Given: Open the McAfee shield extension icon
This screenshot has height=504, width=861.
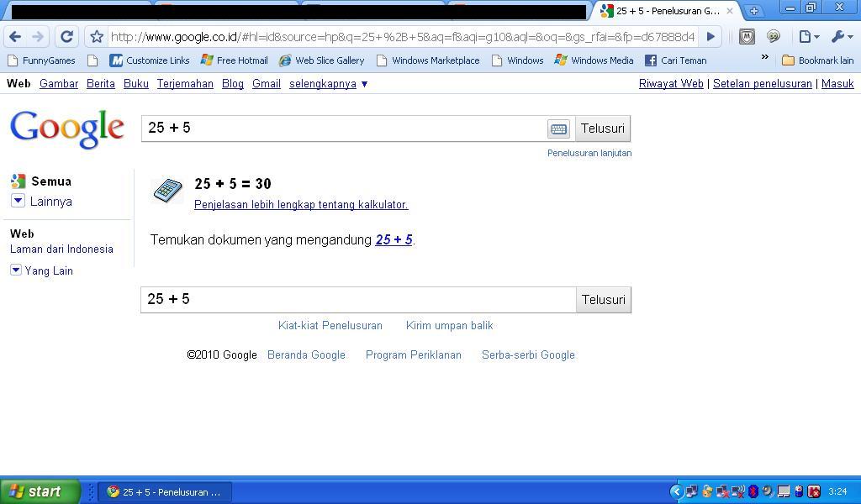Looking at the screenshot, I should click(747, 37).
